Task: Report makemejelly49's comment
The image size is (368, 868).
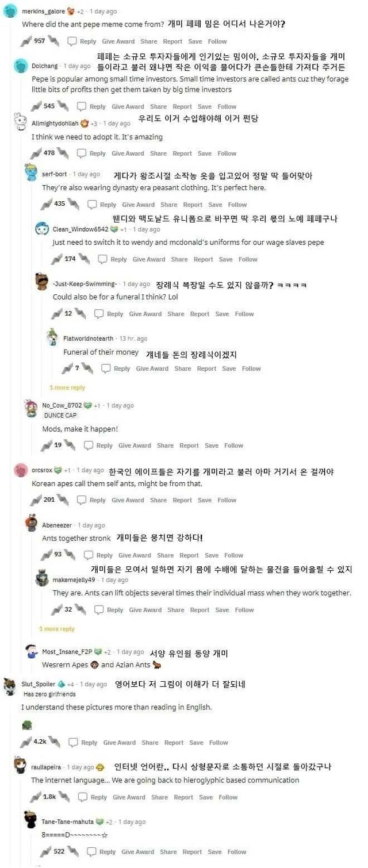Action: 200,610
